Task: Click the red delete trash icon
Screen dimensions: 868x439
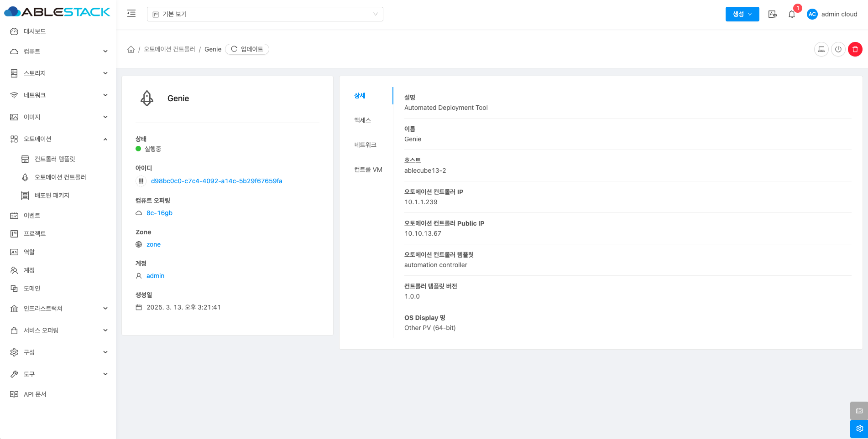Action: point(855,49)
